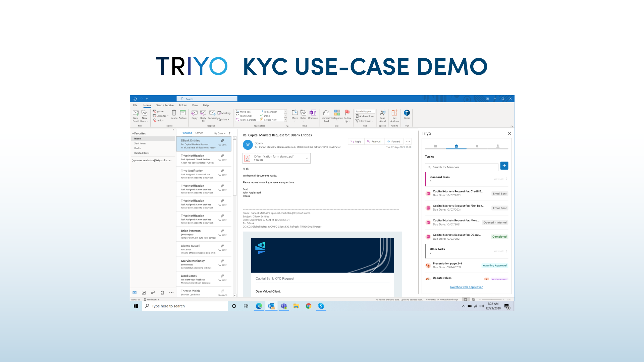Open the Triyo panel folder tab
The image size is (644, 362).
(435, 146)
